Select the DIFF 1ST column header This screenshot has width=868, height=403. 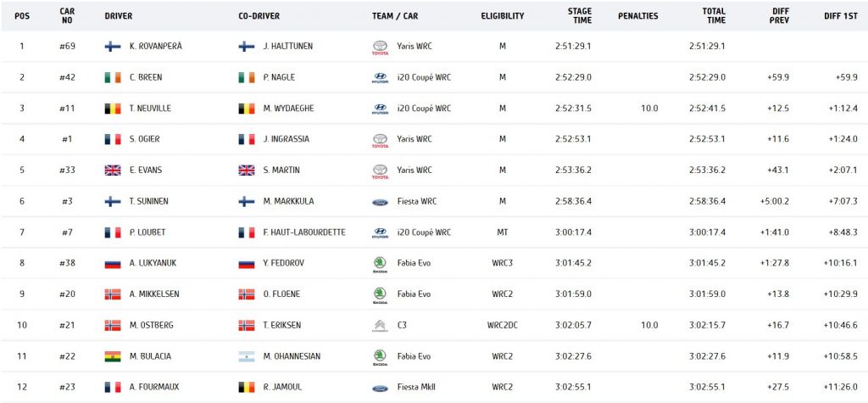click(841, 16)
